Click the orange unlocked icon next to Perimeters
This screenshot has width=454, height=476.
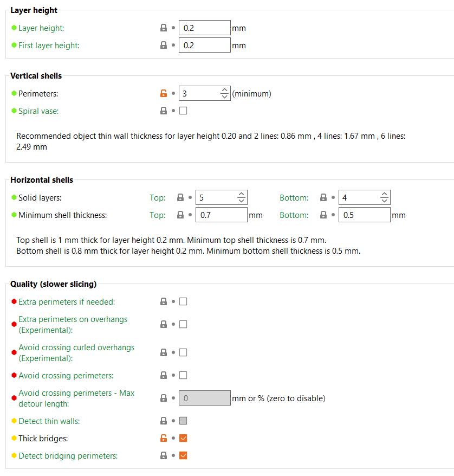(x=164, y=93)
